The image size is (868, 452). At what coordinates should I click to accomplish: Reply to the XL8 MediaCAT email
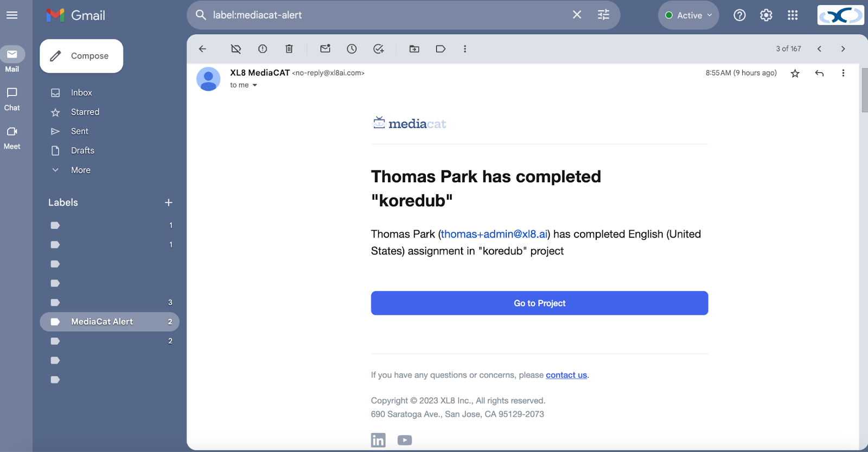(820, 73)
